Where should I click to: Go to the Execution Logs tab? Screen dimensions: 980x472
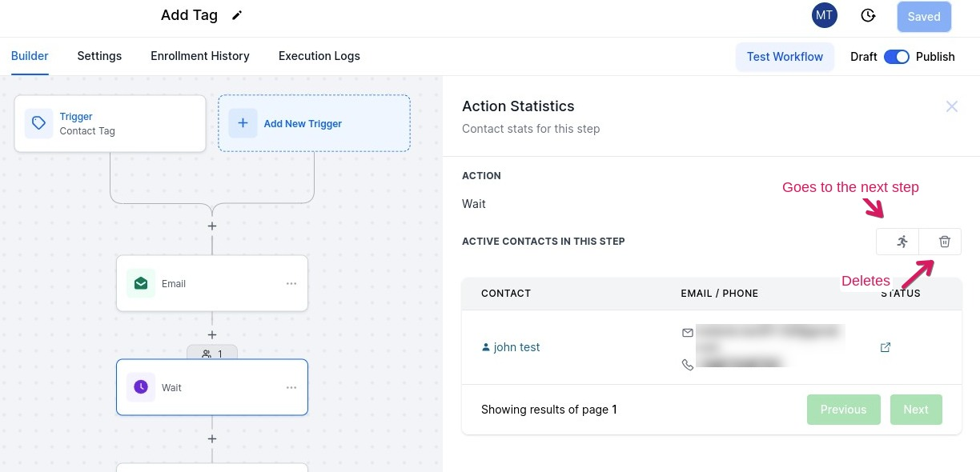point(319,56)
